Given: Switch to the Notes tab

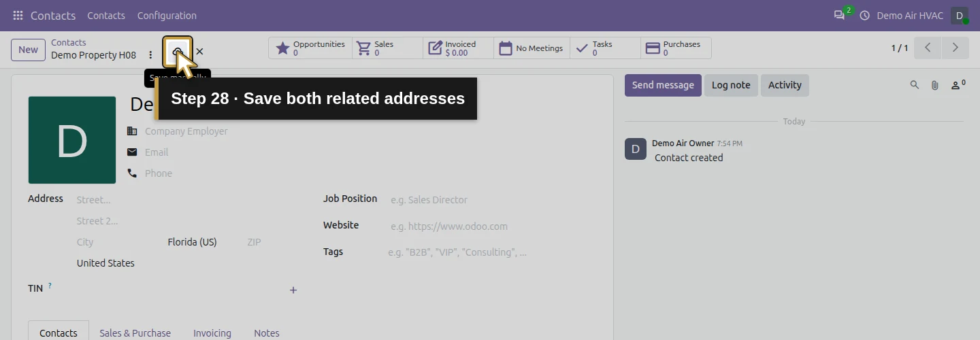Looking at the screenshot, I should point(267,333).
